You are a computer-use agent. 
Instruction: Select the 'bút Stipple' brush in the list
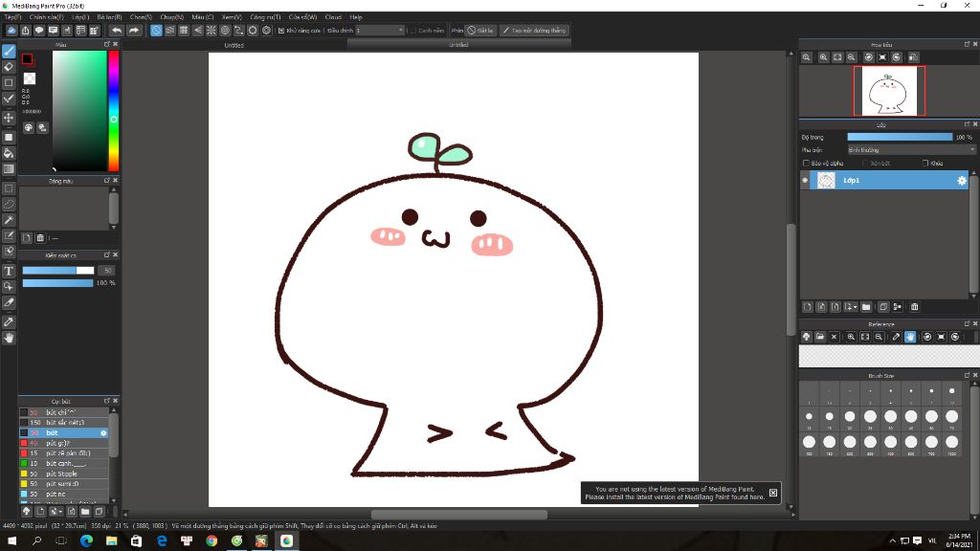[64, 474]
